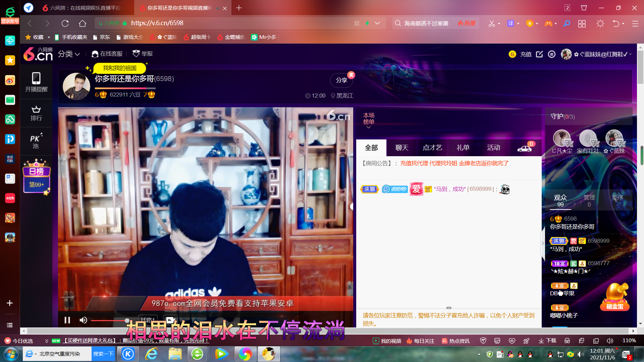Open File Explorer folder on taskbar
The image size is (644, 362).
(x=175, y=354)
